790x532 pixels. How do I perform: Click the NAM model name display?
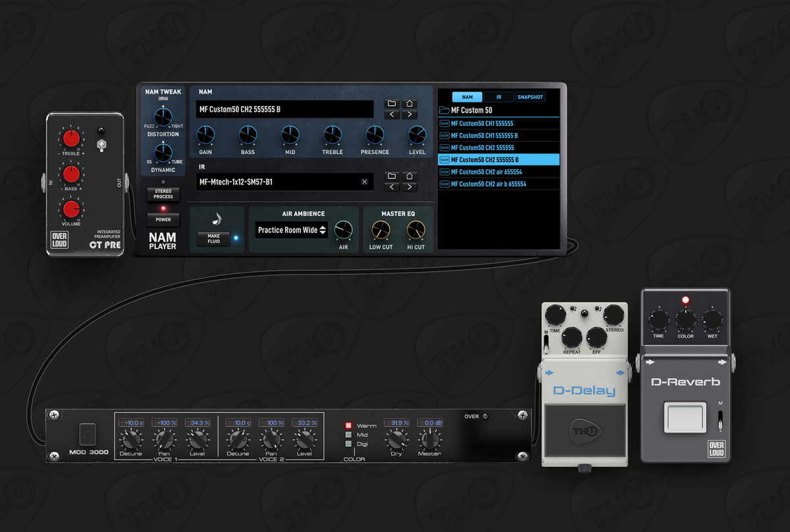pos(285,109)
